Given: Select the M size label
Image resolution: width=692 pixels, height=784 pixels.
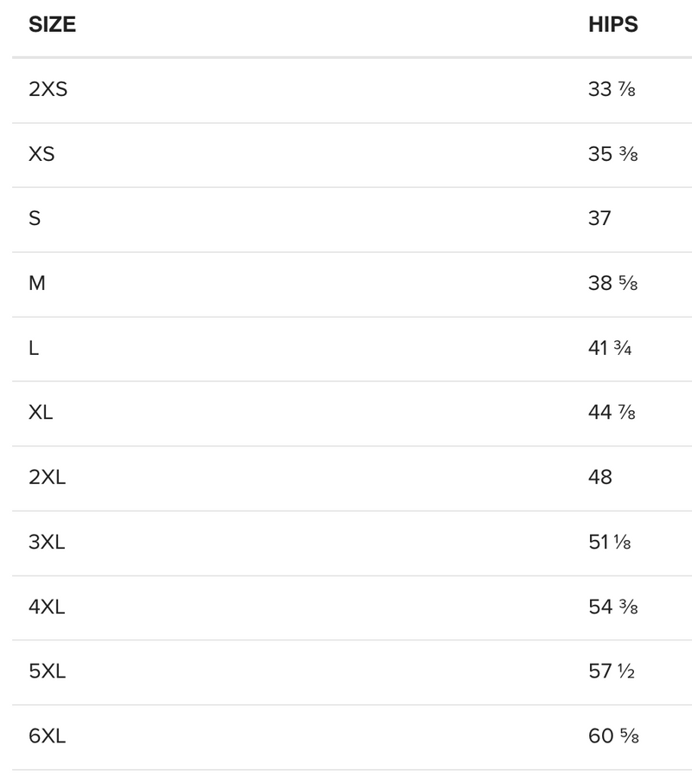Looking at the screenshot, I should (x=36, y=283).
